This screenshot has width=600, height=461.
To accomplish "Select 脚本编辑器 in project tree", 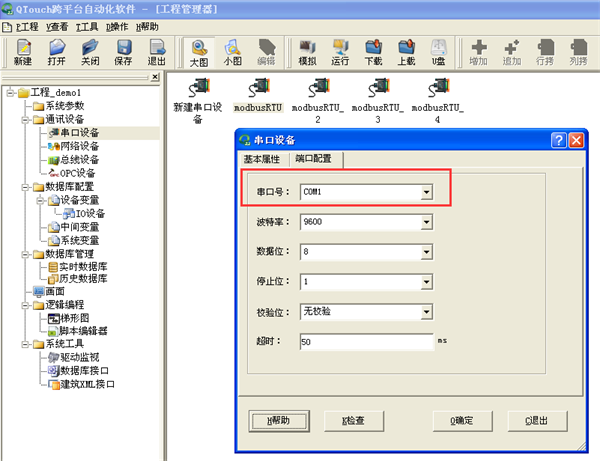I will (x=78, y=331).
